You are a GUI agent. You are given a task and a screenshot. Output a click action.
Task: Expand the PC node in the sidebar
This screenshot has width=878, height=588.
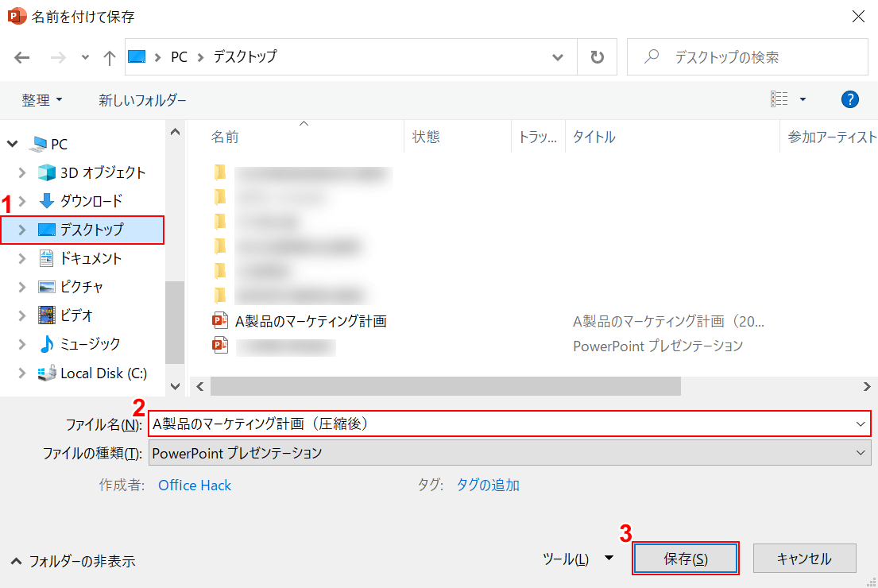tap(12, 143)
